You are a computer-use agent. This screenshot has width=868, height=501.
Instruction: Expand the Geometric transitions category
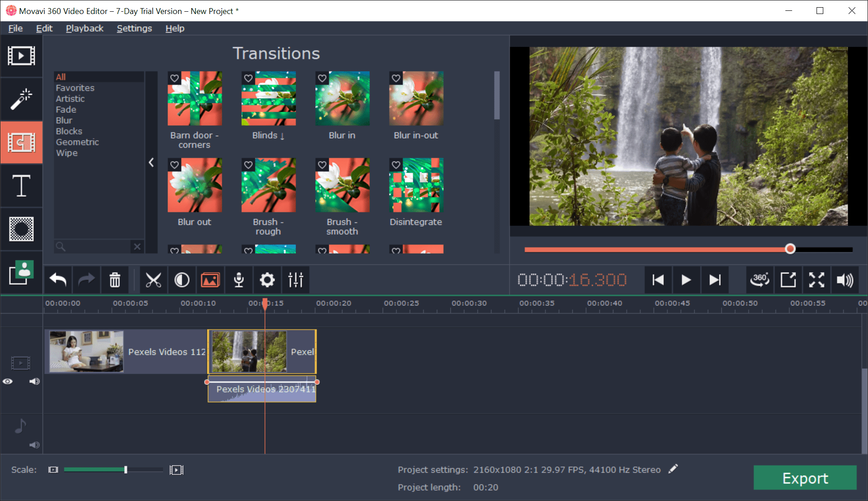(x=76, y=141)
